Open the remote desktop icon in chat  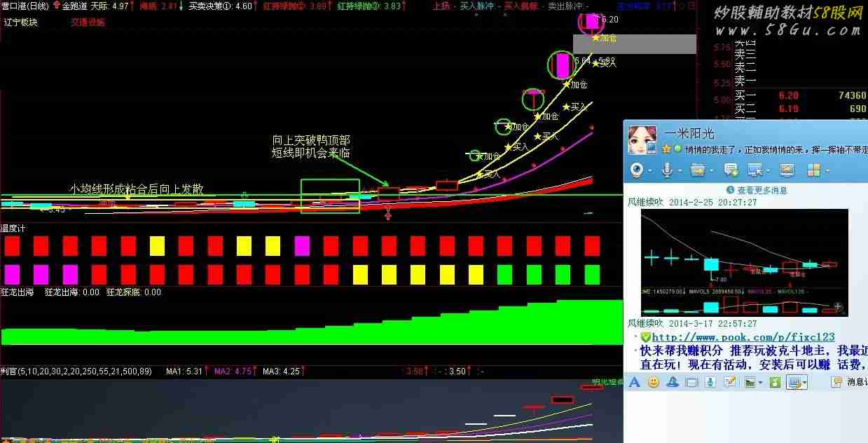[x=755, y=170]
